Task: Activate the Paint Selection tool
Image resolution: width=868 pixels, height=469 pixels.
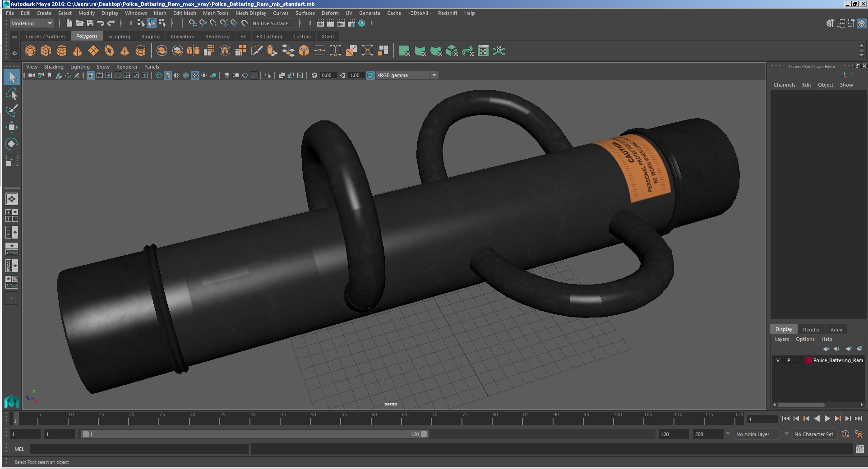Action: pyautogui.click(x=12, y=111)
